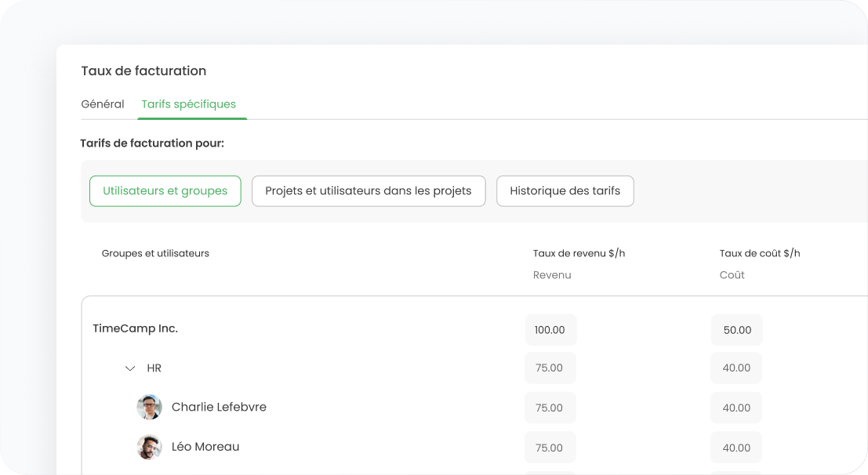Viewport: 868px width, 475px height.
Task: Choose Projets et utilisateurs dans les projets
Action: tap(369, 191)
